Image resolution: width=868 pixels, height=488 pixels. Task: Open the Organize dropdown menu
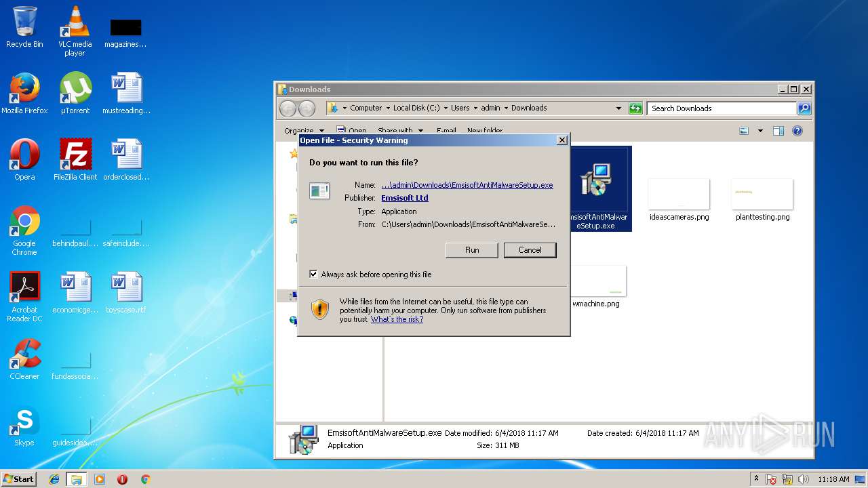(x=304, y=131)
